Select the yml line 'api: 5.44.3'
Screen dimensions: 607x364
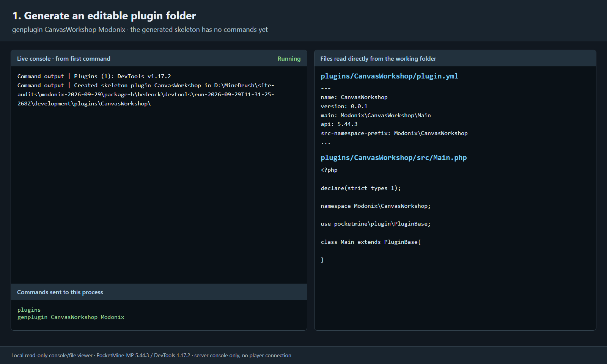pyautogui.click(x=339, y=124)
